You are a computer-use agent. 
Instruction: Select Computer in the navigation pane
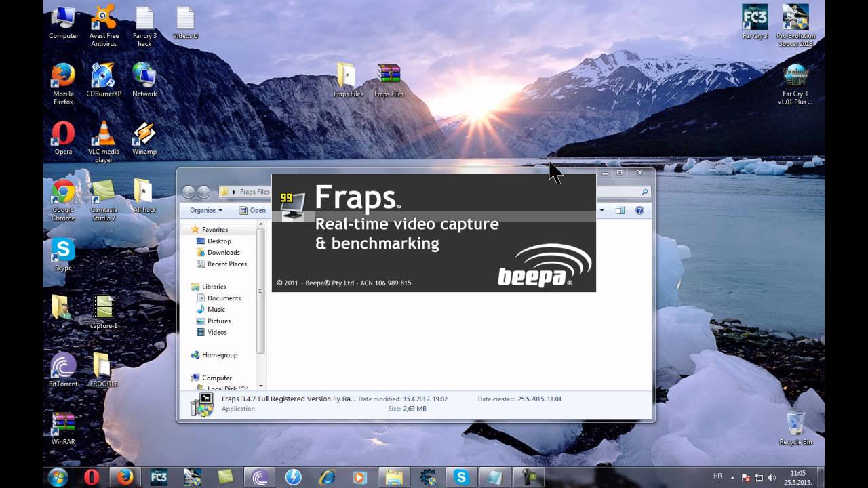click(x=212, y=378)
